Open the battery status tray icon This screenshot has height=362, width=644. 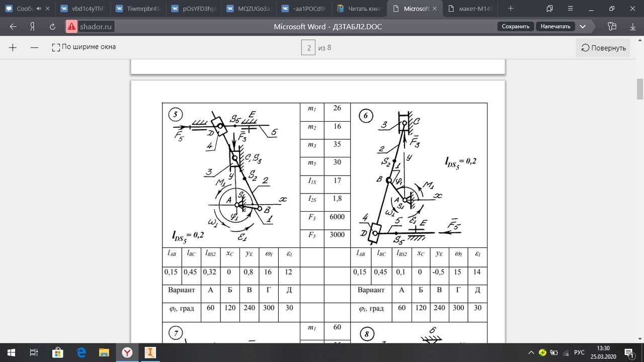point(554,352)
